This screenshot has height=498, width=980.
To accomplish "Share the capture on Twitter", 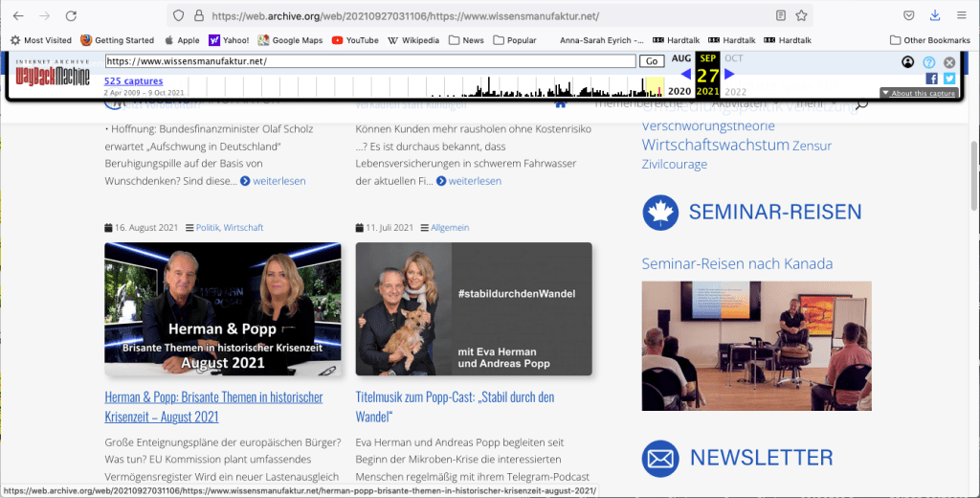I will coord(949,79).
